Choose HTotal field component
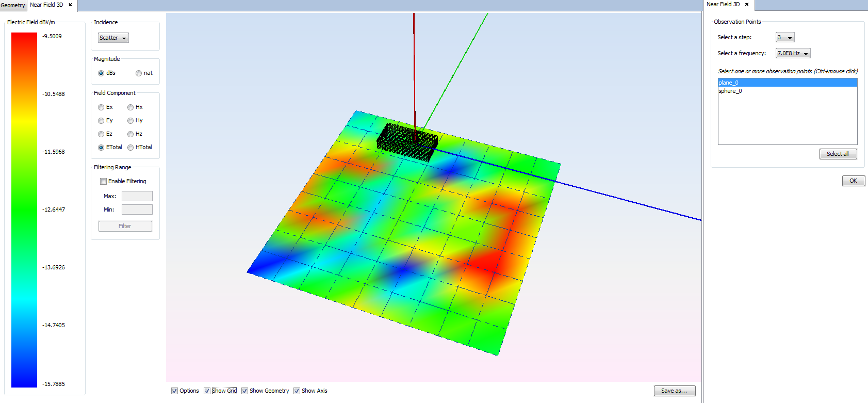 tap(130, 148)
